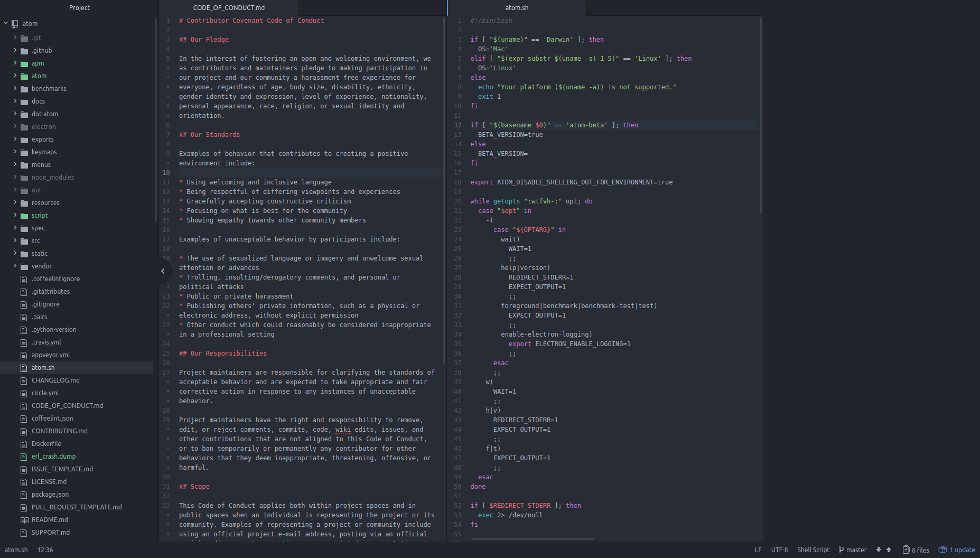Click the git branch icon beside master
Image resolution: width=980 pixels, height=558 pixels.
click(x=841, y=550)
